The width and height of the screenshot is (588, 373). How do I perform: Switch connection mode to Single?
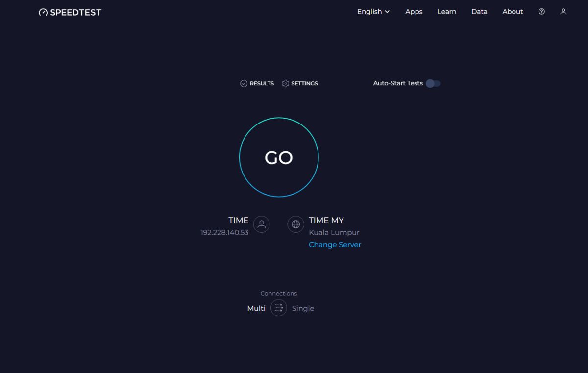pyautogui.click(x=302, y=308)
